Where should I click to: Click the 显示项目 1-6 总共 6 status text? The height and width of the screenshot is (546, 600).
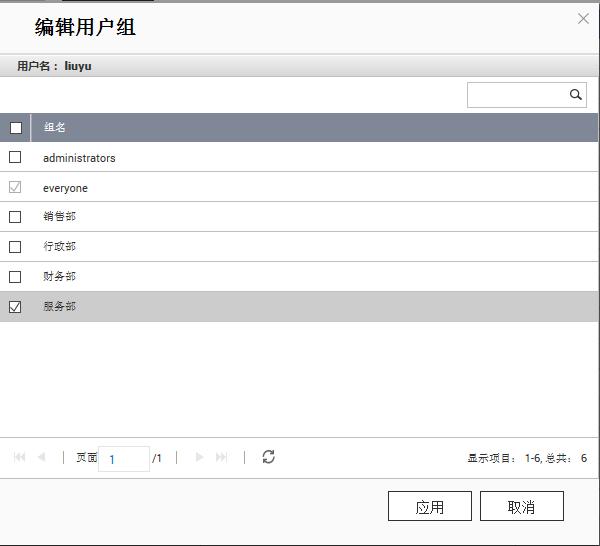tap(527, 458)
